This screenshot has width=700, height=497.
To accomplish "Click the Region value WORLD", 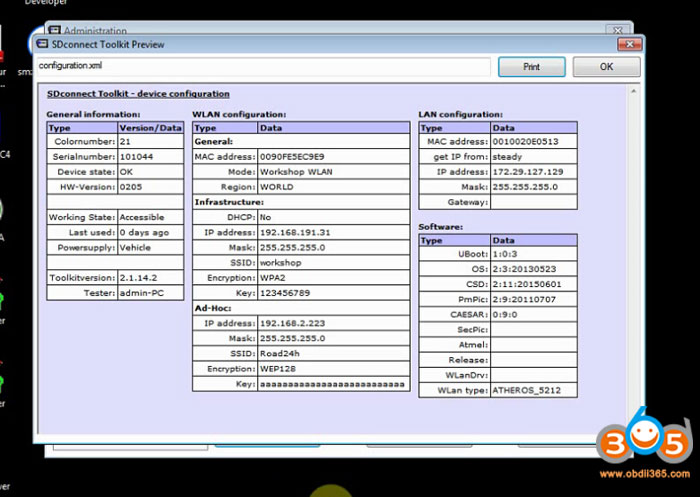I will (x=276, y=187).
